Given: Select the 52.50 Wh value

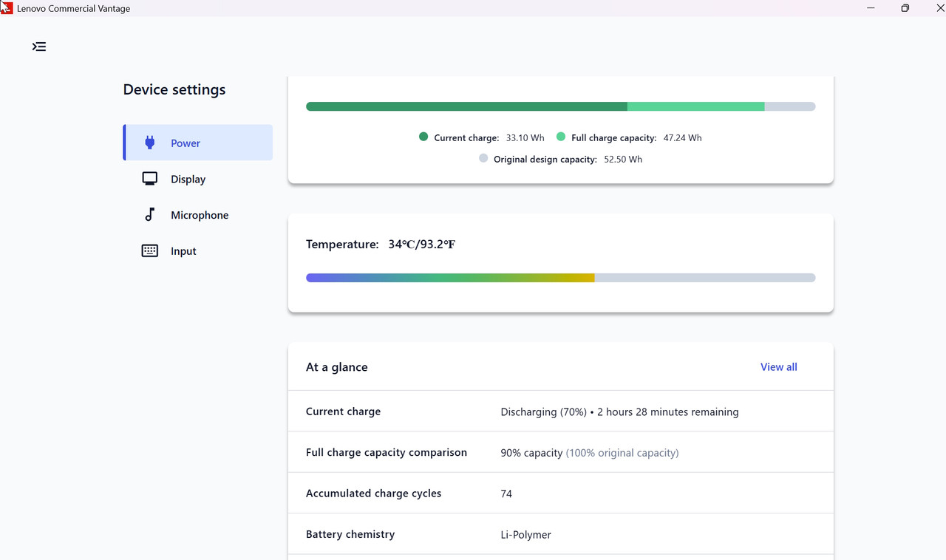Looking at the screenshot, I should pyautogui.click(x=623, y=160).
